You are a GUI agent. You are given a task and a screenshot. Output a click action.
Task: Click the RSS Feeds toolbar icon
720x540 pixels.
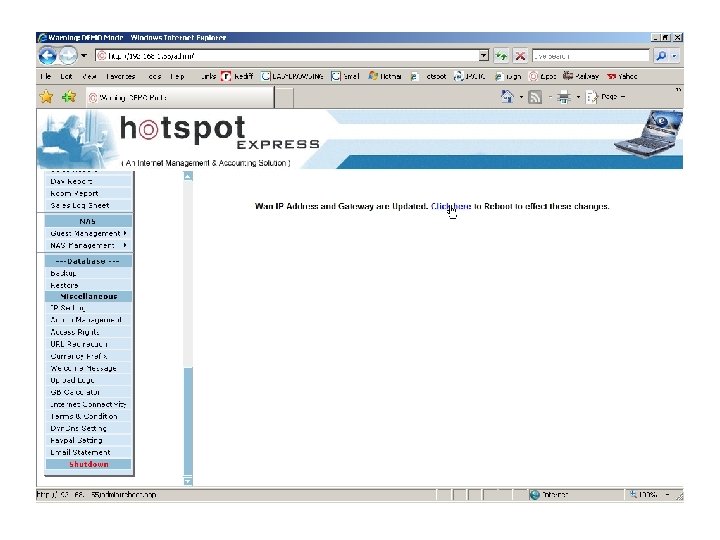click(x=535, y=97)
